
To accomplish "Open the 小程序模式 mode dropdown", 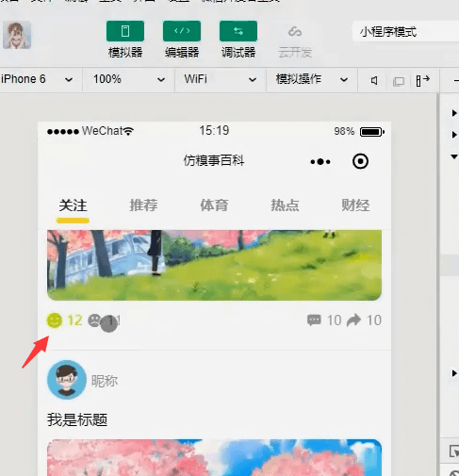I will click(x=405, y=31).
